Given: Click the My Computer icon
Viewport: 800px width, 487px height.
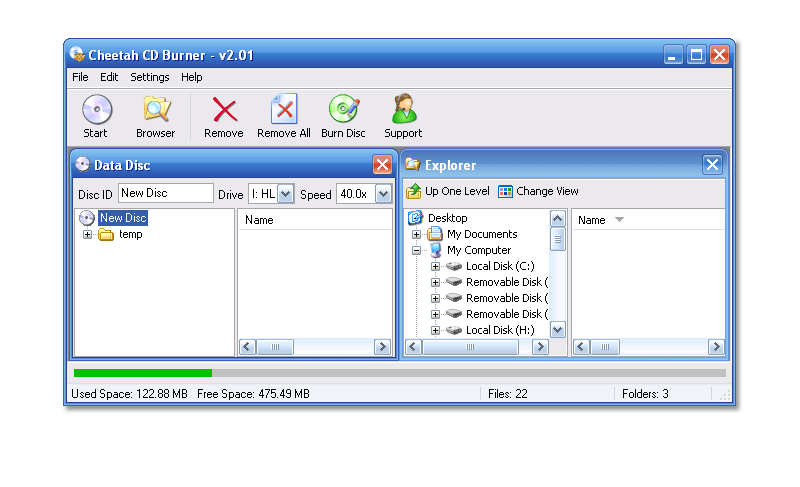Looking at the screenshot, I should point(435,250).
